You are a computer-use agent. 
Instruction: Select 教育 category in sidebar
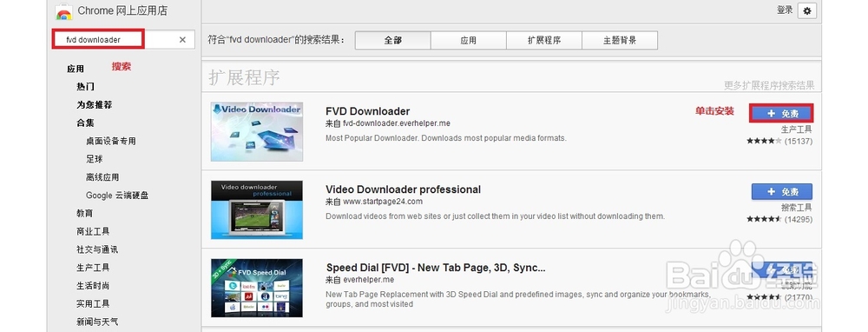point(85,214)
